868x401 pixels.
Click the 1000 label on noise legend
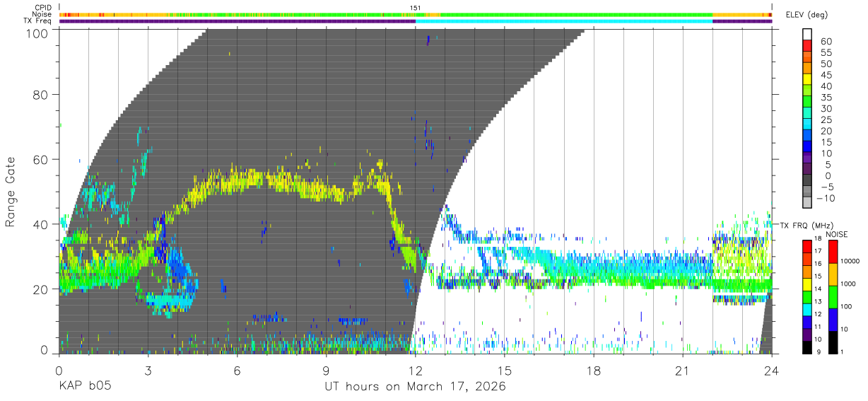pos(849,284)
